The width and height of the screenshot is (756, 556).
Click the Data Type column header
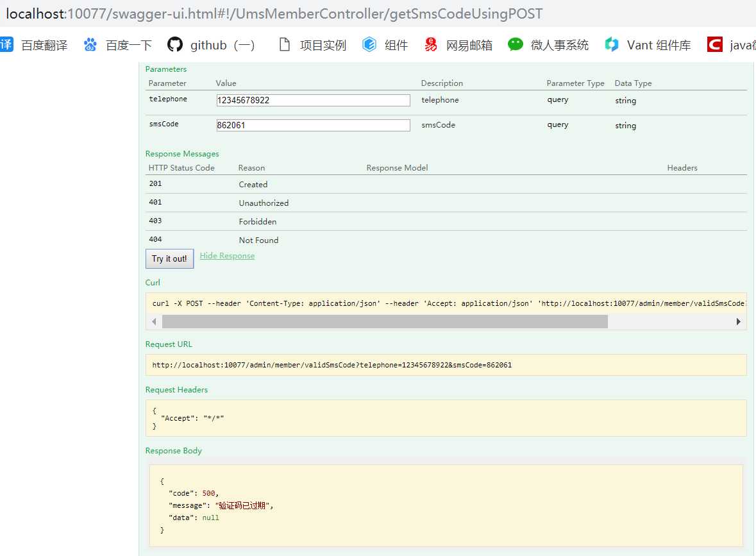(633, 83)
